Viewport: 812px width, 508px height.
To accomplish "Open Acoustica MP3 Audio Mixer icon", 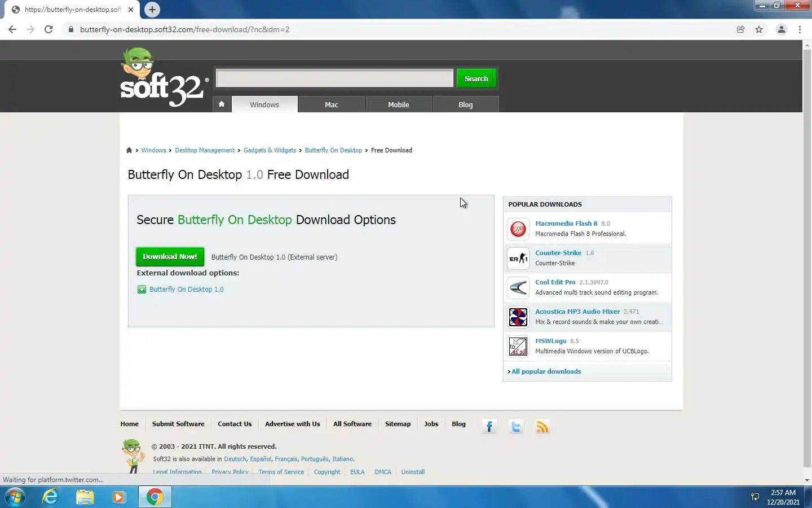I will point(518,317).
